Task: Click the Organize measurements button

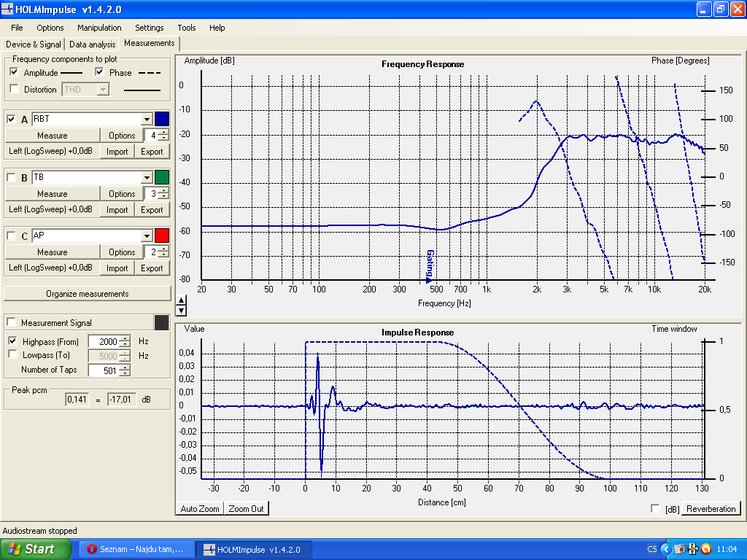Action: (x=88, y=294)
